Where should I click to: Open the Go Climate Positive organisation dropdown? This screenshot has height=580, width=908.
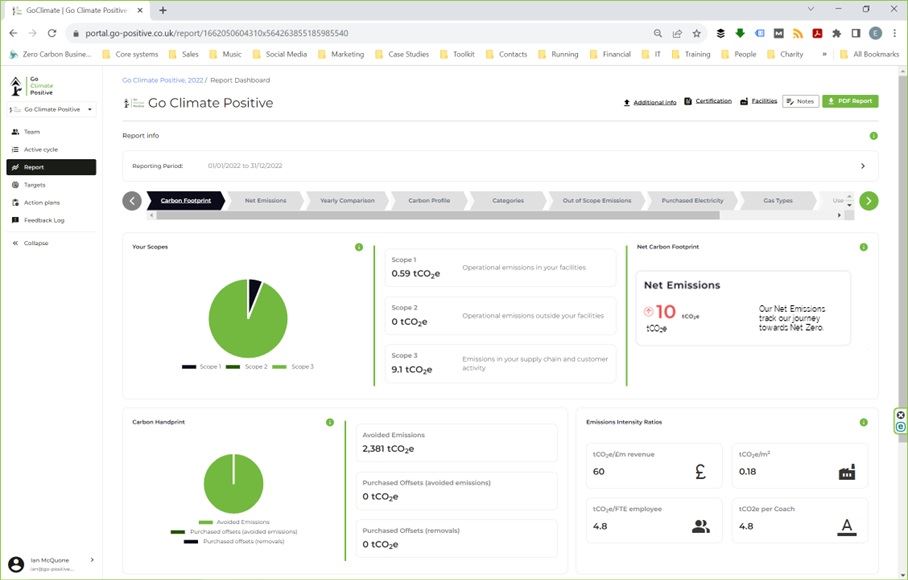[x=51, y=109]
